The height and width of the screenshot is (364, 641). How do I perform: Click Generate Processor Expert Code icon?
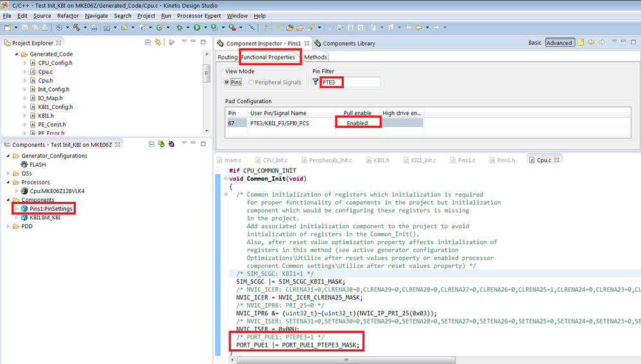162,144
